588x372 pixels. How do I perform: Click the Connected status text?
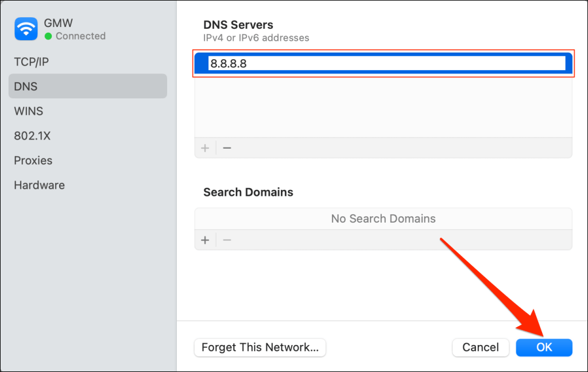pos(80,36)
